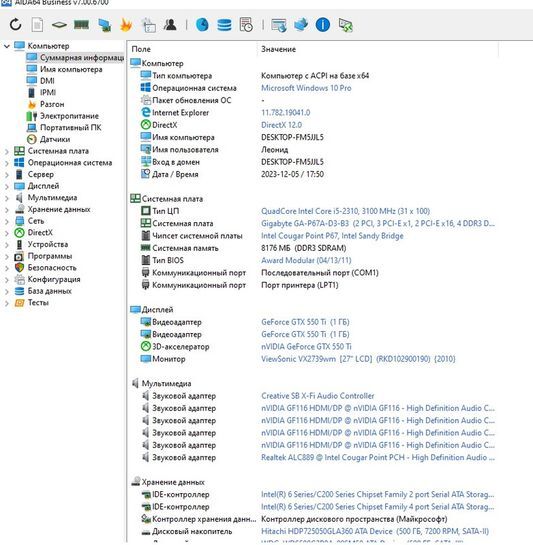Image resolution: width=533 pixels, height=545 pixels.
Task: Select Конфигурация in the tree
Action: (54, 279)
